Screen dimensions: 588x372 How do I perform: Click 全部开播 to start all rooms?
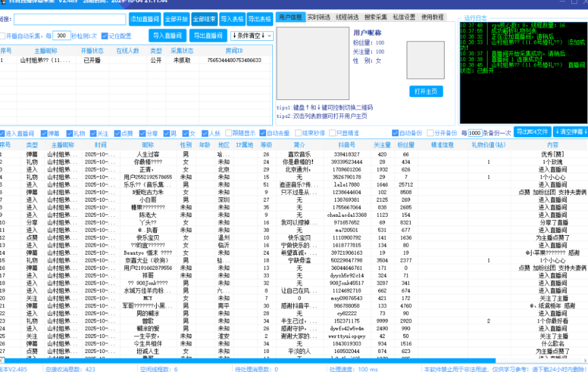[176, 18]
